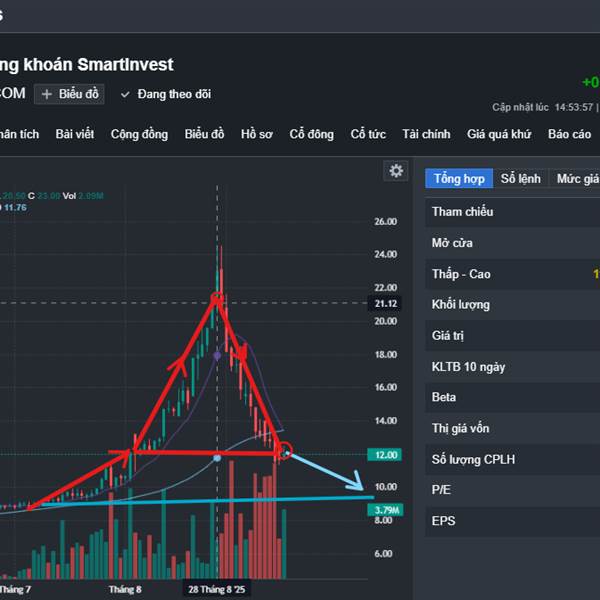Click the Giá trị row
Viewport: 600px width, 600px height.
pyautogui.click(x=512, y=336)
